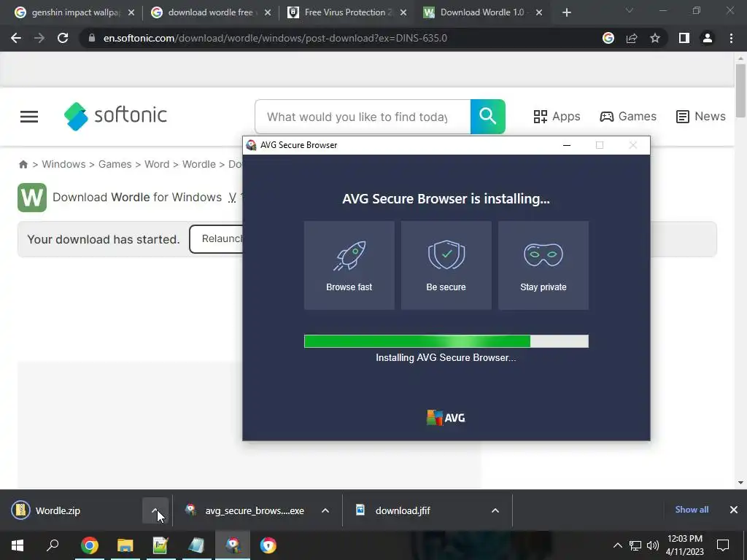747x560 pixels.
Task: Click the AVG Secure Browser title icon
Action: click(251, 145)
